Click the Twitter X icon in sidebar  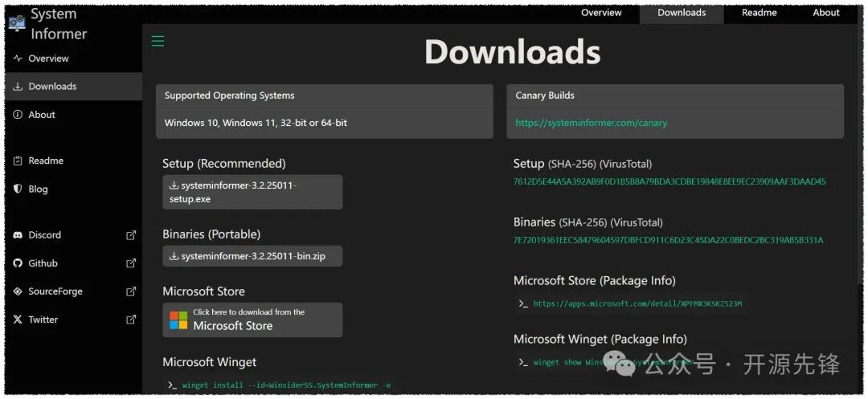pyautogui.click(x=18, y=320)
